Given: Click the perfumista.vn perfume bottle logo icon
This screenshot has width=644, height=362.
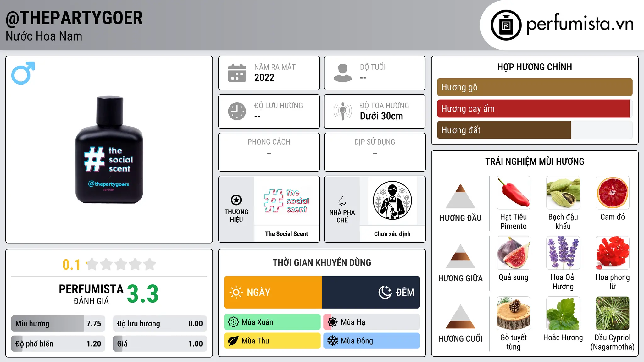Looking at the screenshot, I should pyautogui.click(x=506, y=25).
